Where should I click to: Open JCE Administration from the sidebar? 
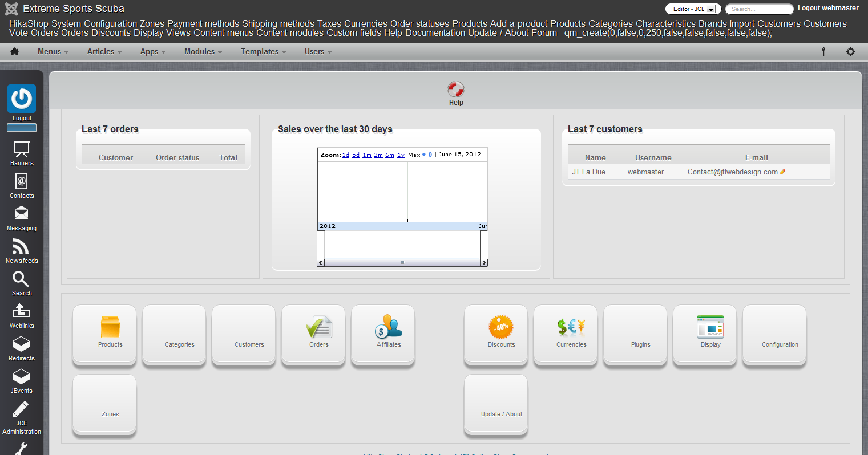point(22,418)
